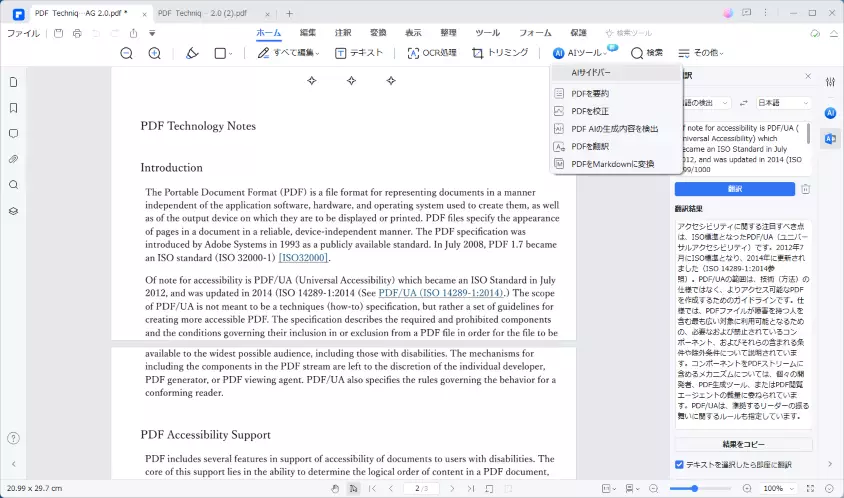Swap source and target translation languages

(x=743, y=103)
